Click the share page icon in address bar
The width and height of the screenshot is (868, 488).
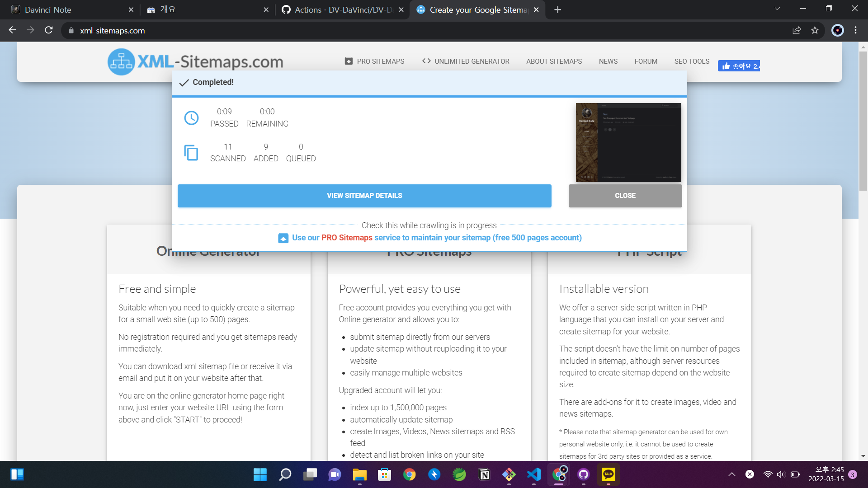(x=797, y=30)
